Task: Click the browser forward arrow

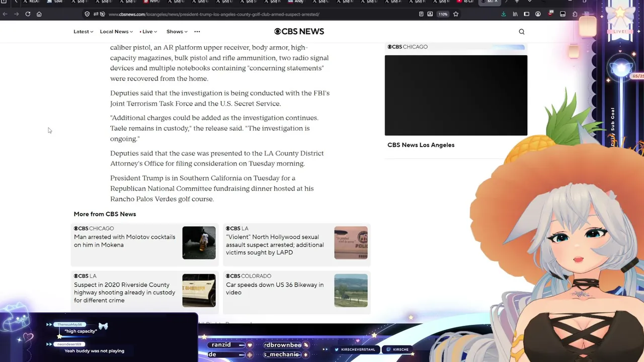Action: tap(16, 14)
